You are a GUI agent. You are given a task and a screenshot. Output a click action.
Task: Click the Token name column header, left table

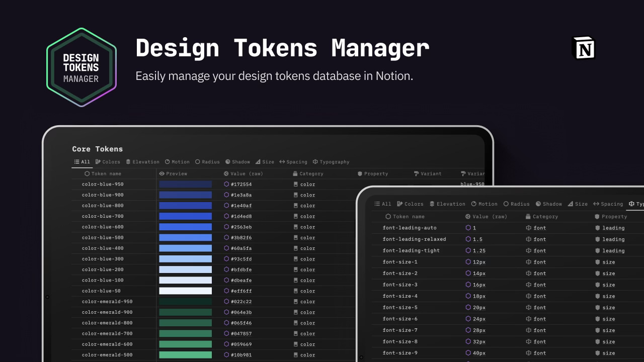[x=103, y=173]
